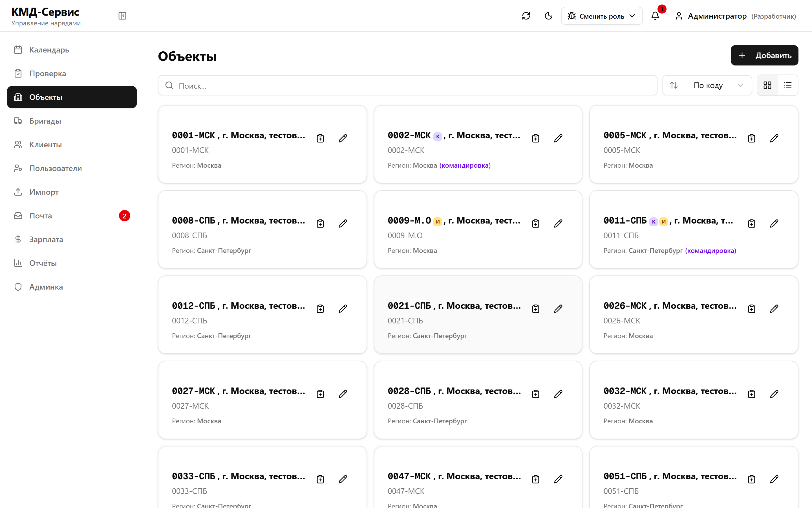This screenshot has height=508, width=812.
Task: Focus the Поиск search field
Action: pyautogui.click(x=407, y=85)
